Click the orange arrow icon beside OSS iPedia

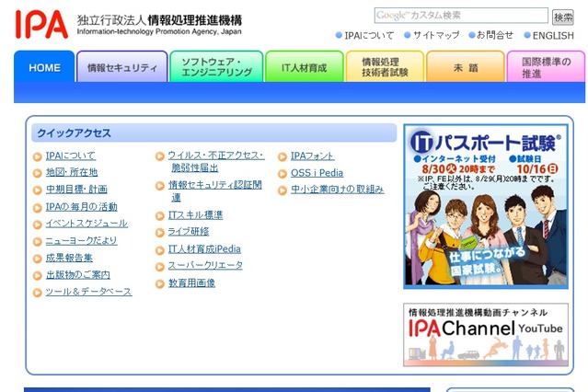[x=282, y=174]
